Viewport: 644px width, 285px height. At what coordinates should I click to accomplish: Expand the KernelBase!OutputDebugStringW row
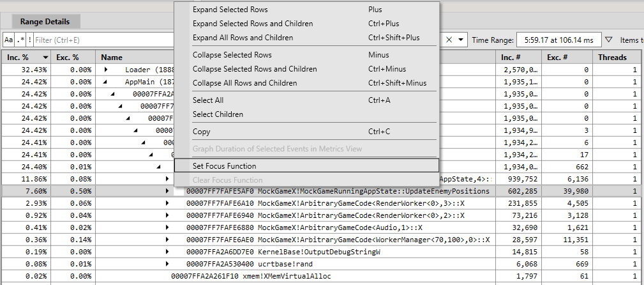167,252
